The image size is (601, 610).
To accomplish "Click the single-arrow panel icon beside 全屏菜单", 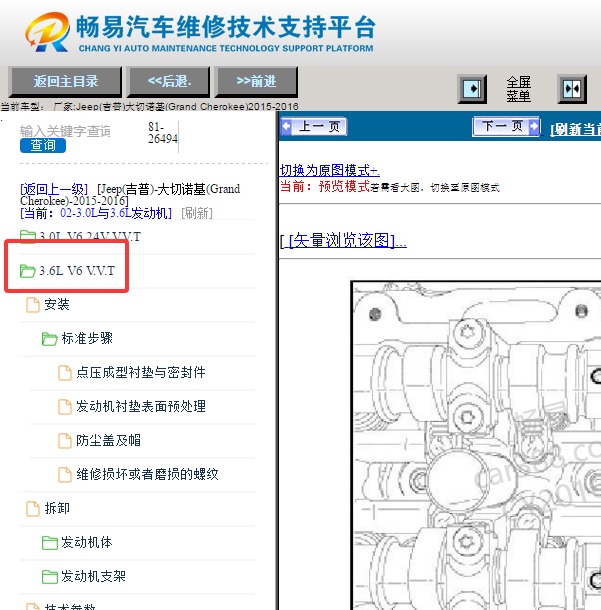I will (x=472, y=89).
